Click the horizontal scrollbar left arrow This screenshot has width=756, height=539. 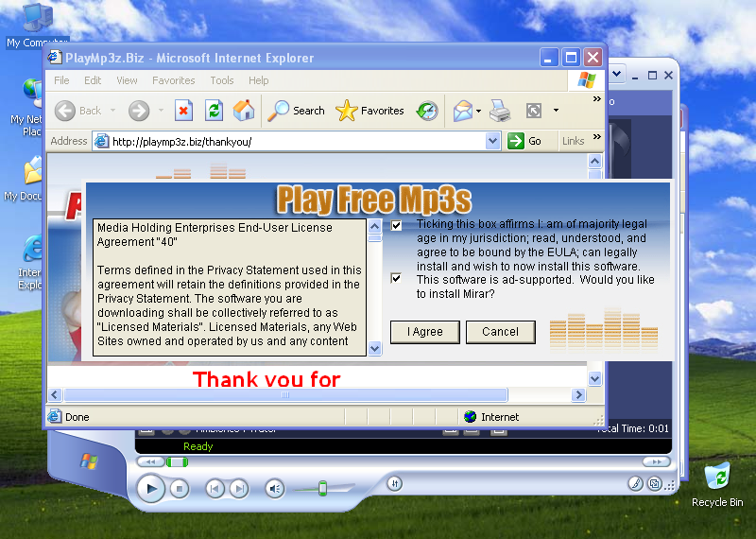pos(55,394)
